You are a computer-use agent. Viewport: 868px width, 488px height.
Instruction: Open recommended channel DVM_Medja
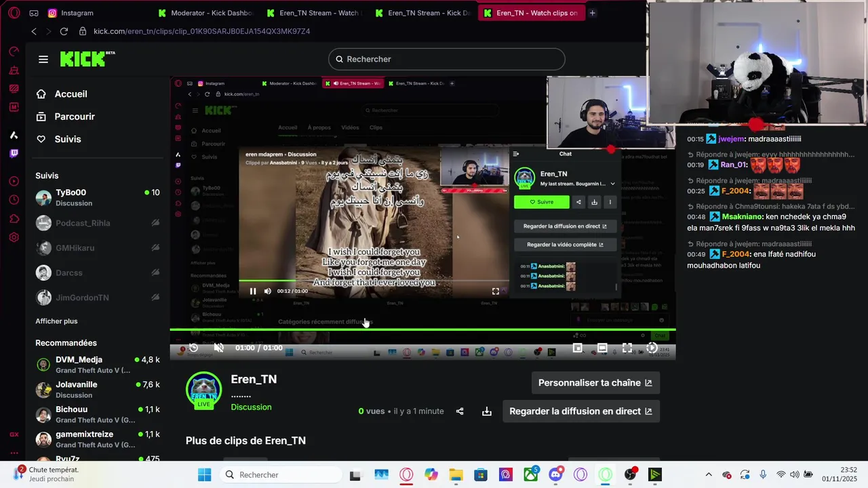click(98, 365)
